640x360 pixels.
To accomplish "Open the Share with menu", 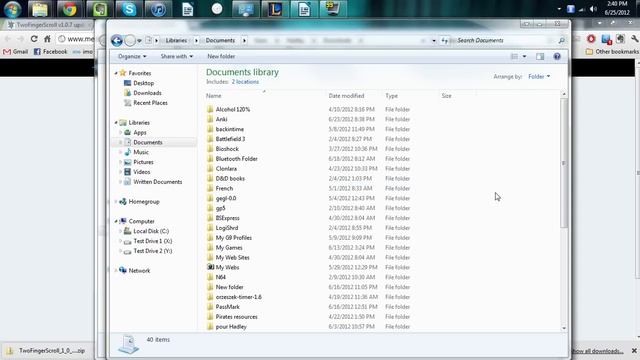I will pos(177,56).
